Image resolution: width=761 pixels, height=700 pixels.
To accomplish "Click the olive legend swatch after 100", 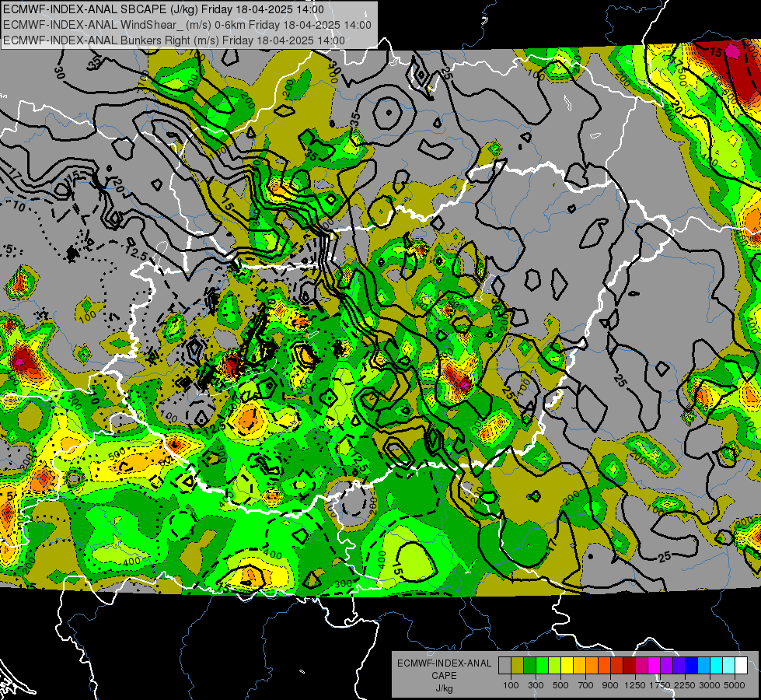I will [517, 666].
